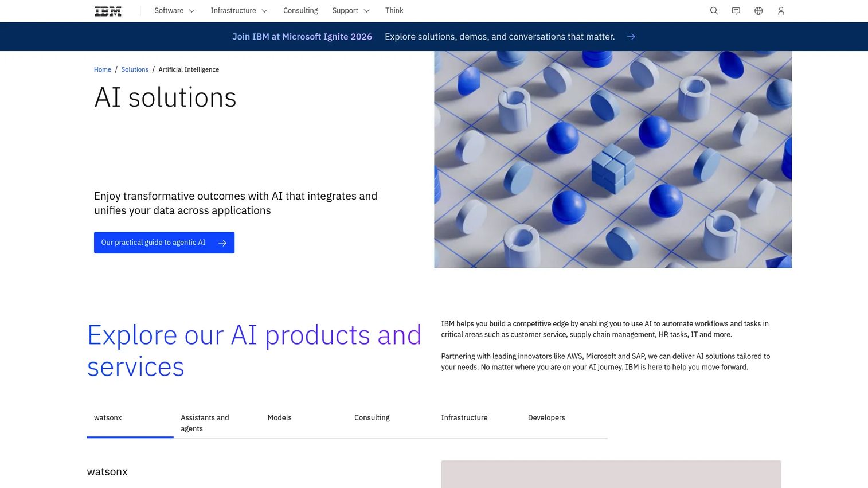The image size is (868, 488).
Task: Go to the Home breadcrumb link
Action: 103,69
